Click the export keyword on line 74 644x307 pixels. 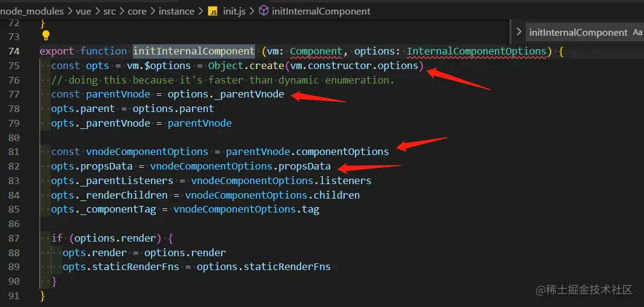click(57, 51)
